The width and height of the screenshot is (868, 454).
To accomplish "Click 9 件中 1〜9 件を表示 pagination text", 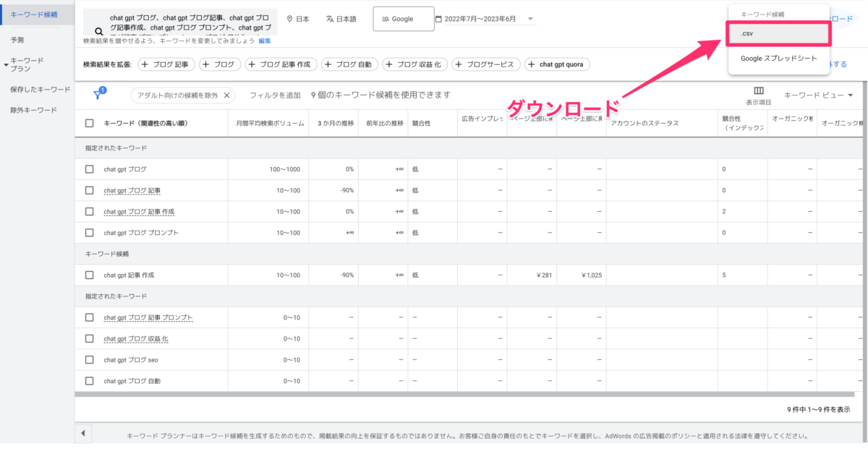I will pyautogui.click(x=819, y=410).
